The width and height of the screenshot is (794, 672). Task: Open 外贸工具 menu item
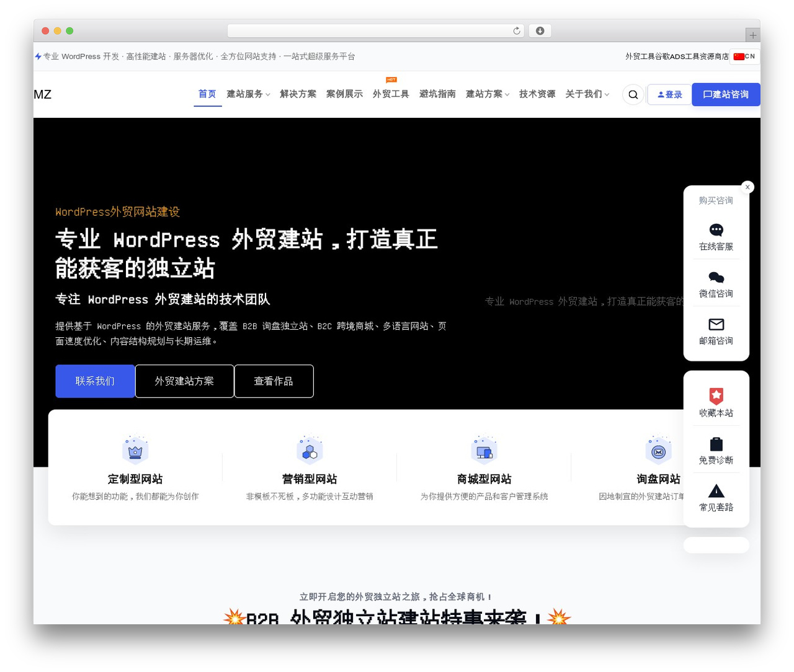pos(391,94)
